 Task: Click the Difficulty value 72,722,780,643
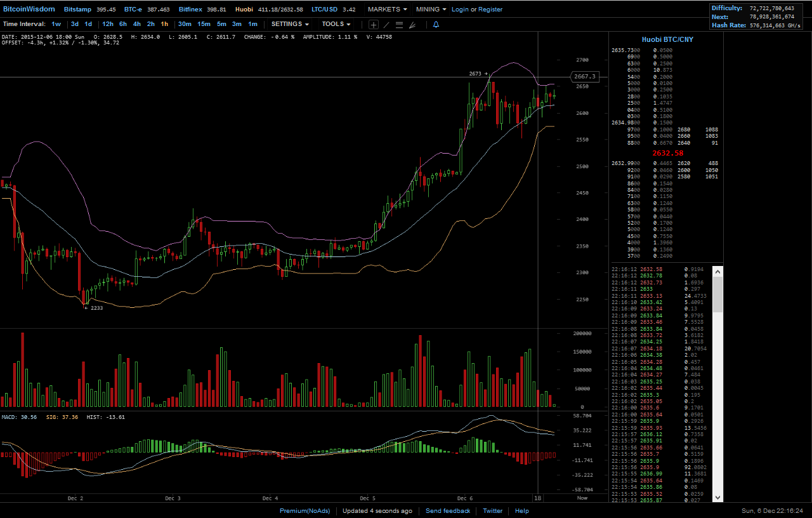click(x=772, y=8)
